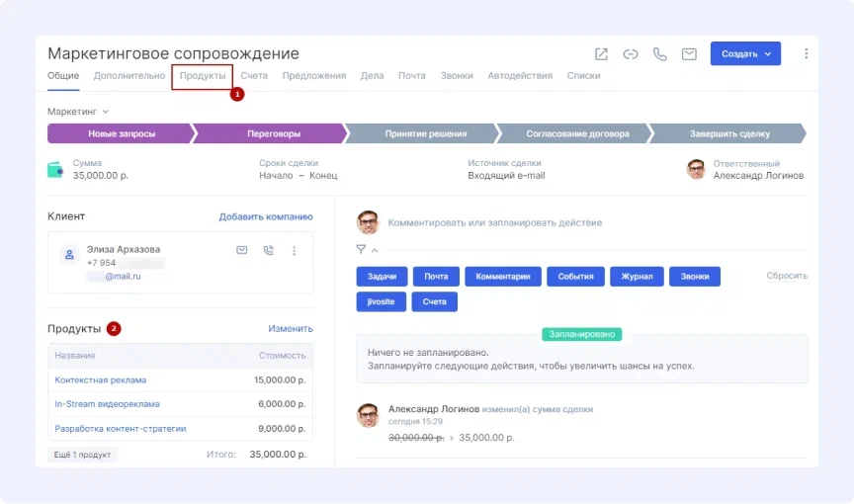Open the Маркетинг pipeline dropdown

click(78, 112)
